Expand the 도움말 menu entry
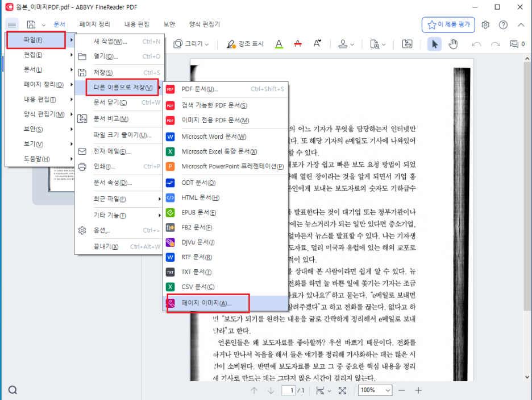 click(40, 159)
